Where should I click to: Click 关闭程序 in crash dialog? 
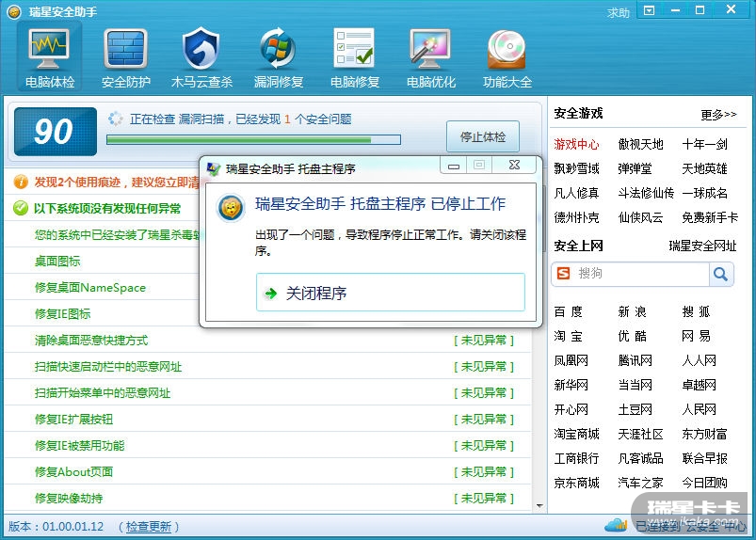(391, 293)
